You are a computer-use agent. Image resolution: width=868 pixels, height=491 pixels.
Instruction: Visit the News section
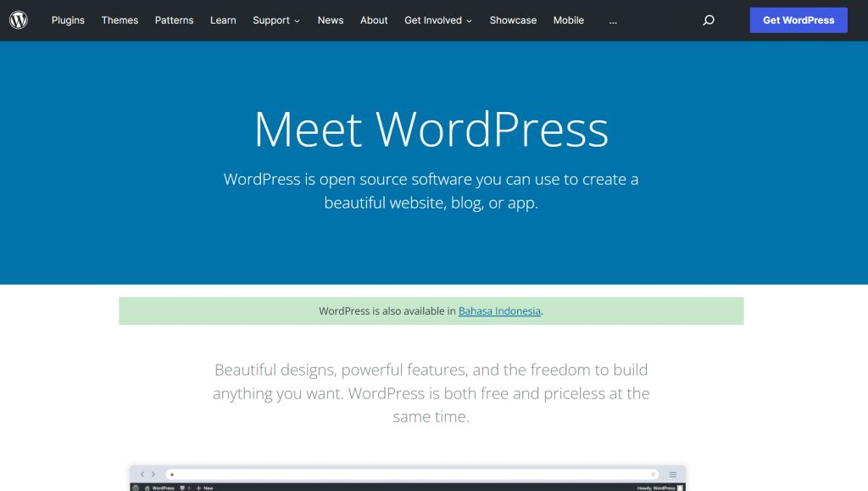click(x=331, y=20)
